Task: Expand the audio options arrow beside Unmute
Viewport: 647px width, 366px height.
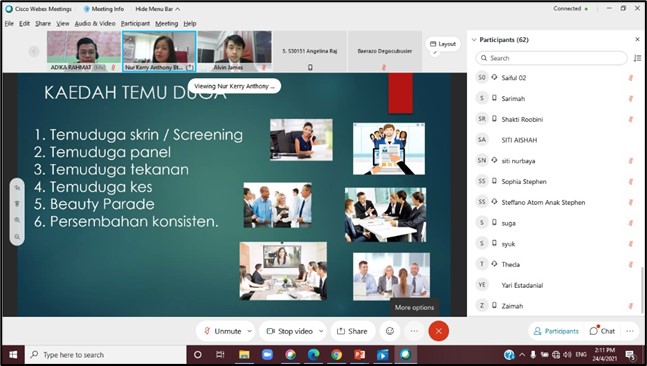Action: point(249,331)
